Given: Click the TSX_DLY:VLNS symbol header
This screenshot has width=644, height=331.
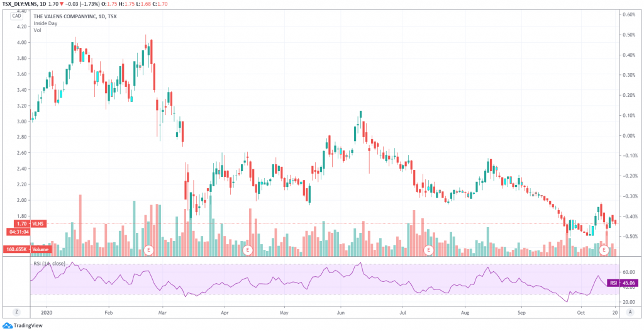Looking at the screenshot, I should [x=24, y=3].
